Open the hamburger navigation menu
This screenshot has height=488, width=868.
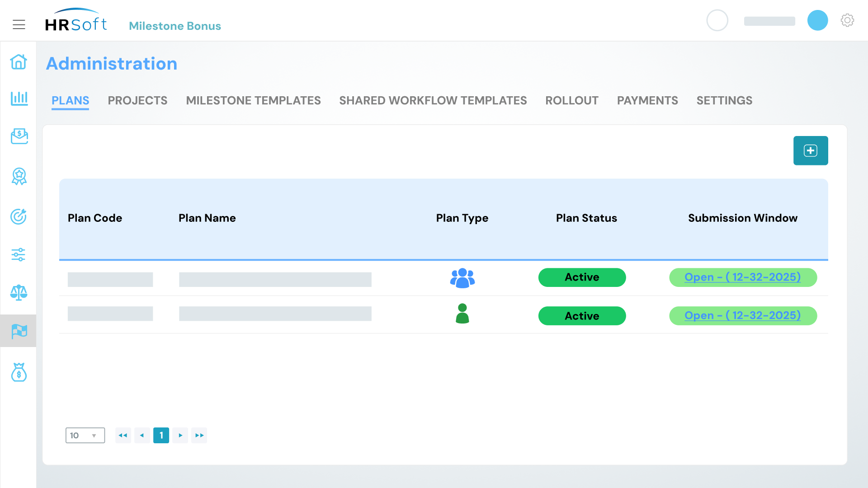coord(19,24)
